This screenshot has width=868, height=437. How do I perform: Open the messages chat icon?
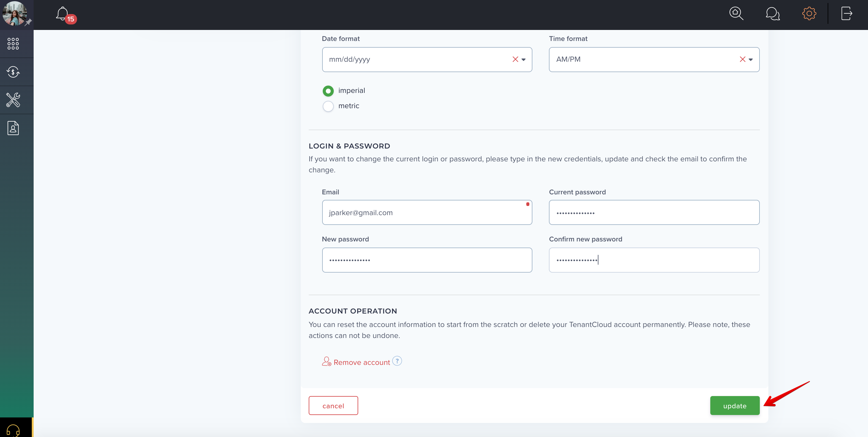[773, 14]
